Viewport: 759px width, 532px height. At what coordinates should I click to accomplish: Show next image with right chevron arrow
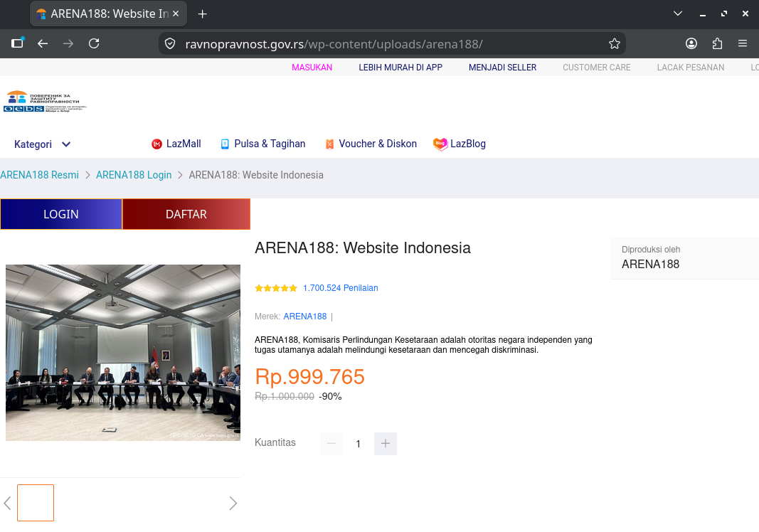coord(233,503)
